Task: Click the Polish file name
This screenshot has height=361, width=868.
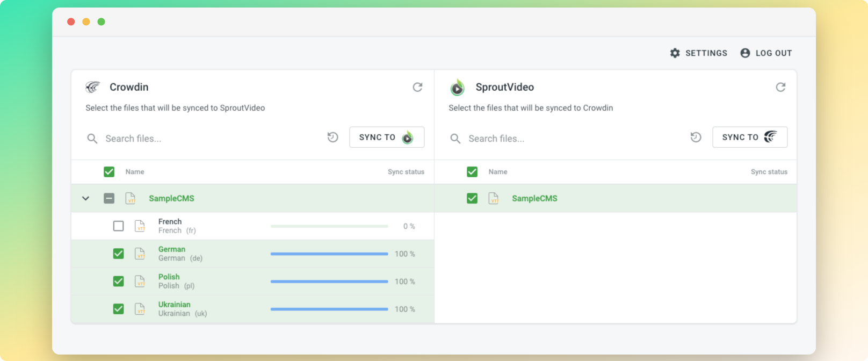Action: [x=169, y=277]
